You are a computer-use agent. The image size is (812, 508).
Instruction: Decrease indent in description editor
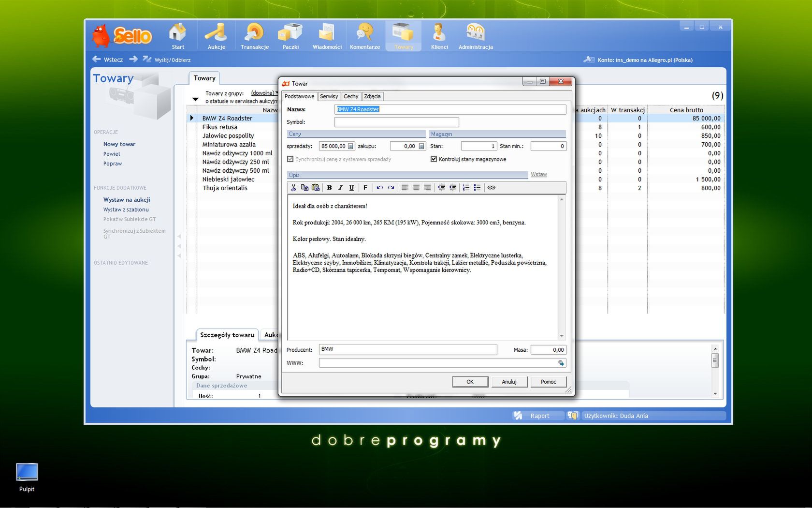(441, 188)
